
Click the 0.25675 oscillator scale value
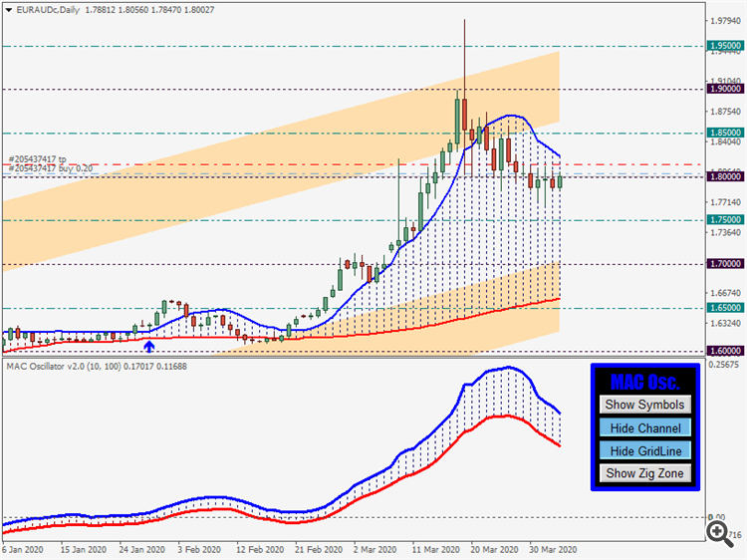tap(724, 365)
